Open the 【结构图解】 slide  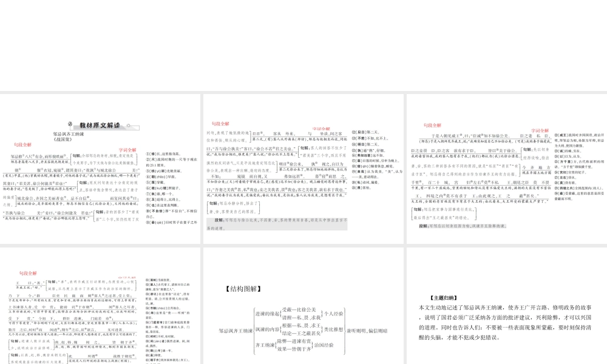coord(303,306)
